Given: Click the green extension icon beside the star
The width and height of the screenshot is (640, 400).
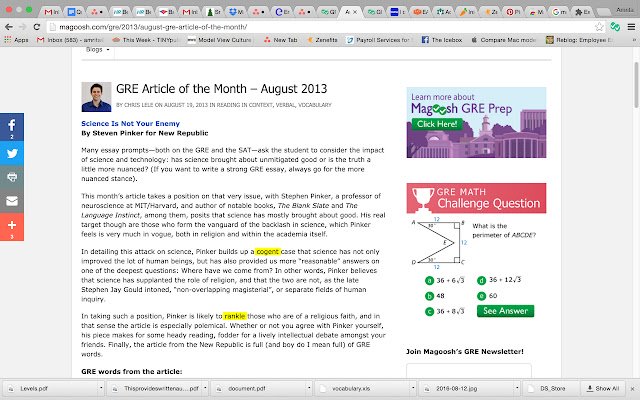Looking at the screenshot, I should coord(615,27).
